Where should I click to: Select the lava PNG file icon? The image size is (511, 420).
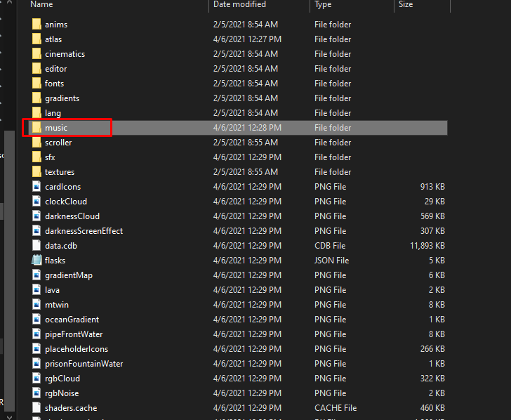pyautogui.click(x=37, y=290)
